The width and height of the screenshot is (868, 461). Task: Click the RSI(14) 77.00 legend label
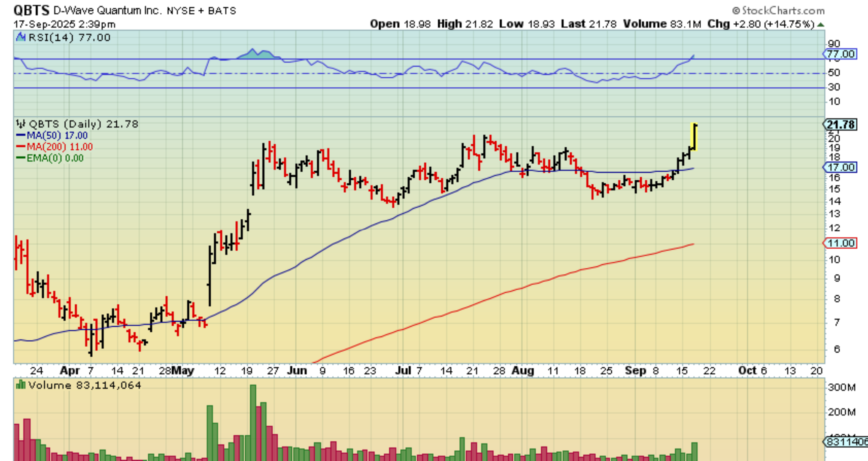tap(69, 37)
